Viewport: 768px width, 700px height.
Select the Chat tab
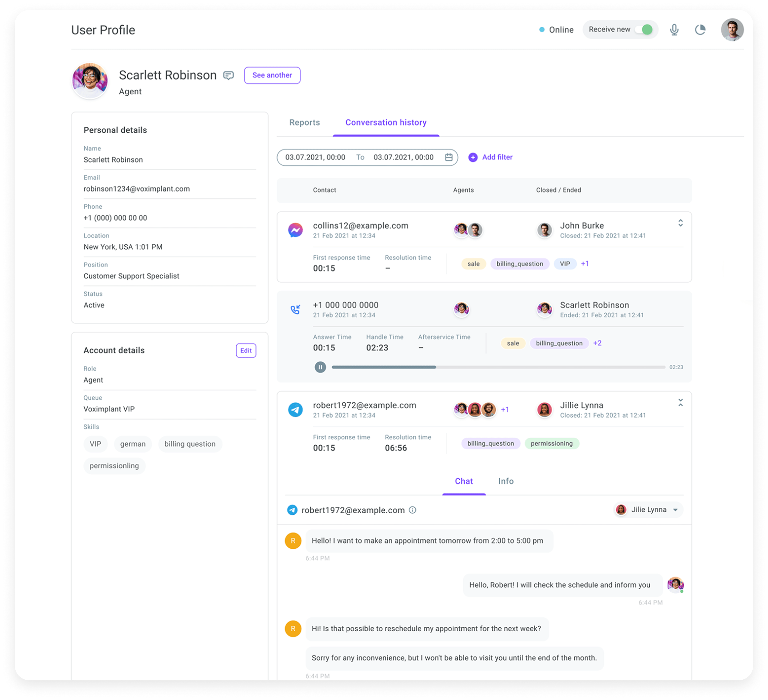464,481
